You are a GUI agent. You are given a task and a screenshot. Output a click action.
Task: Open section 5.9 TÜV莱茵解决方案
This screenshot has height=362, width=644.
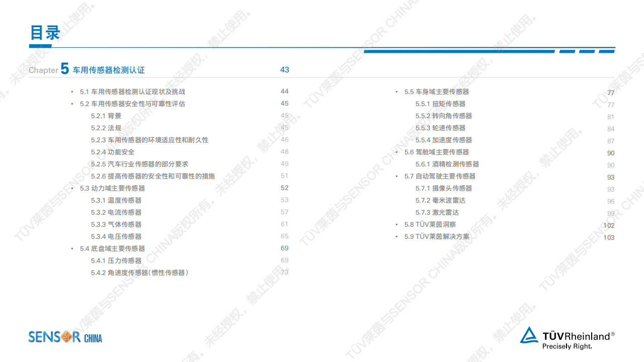click(437, 236)
